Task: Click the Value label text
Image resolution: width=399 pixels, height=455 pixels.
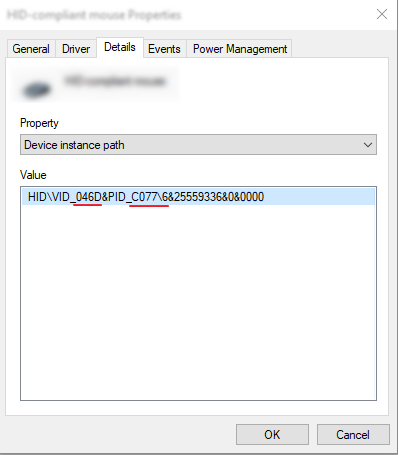Action: pyautogui.click(x=33, y=175)
